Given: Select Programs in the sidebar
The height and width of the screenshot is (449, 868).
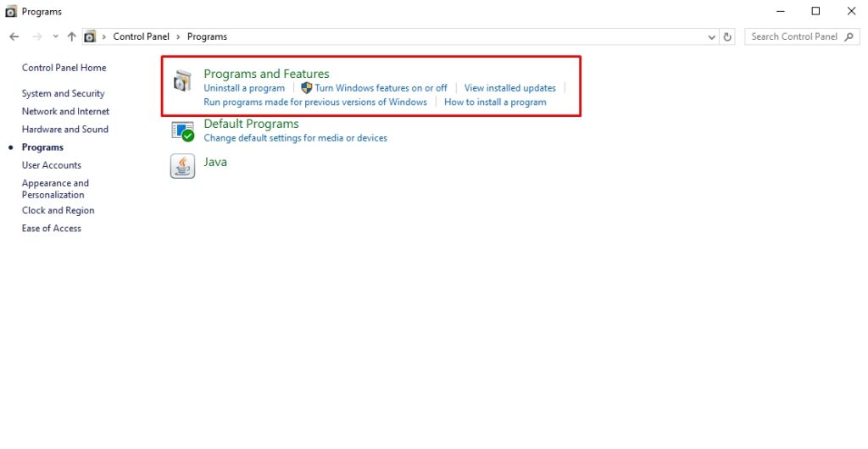Looking at the screenshot, I should 42,147.
